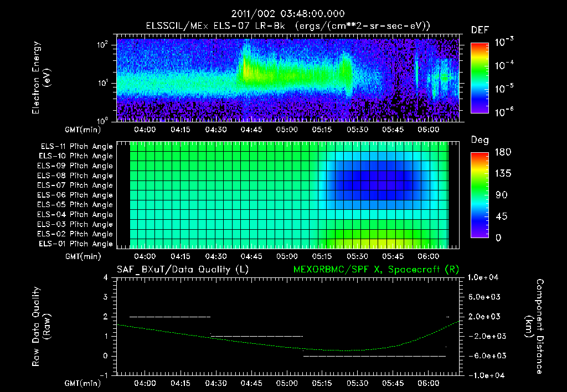Select the ELS-10 Pitch Angle row label
567x392 pixels.
76,156
